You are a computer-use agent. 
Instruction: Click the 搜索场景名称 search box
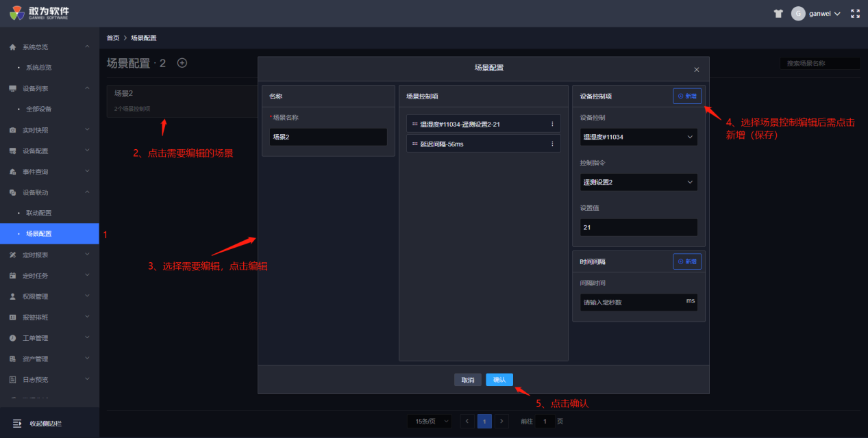pos(820,63)
